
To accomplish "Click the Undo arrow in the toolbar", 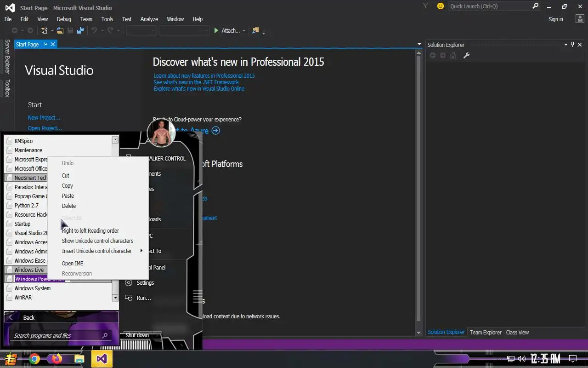I will coord(94,30).
